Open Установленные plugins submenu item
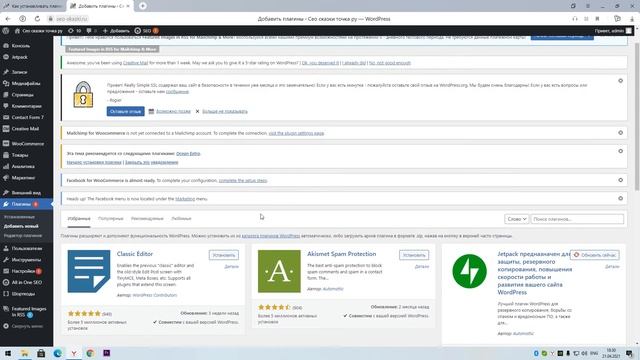640x360 pixels. point(19,217)
